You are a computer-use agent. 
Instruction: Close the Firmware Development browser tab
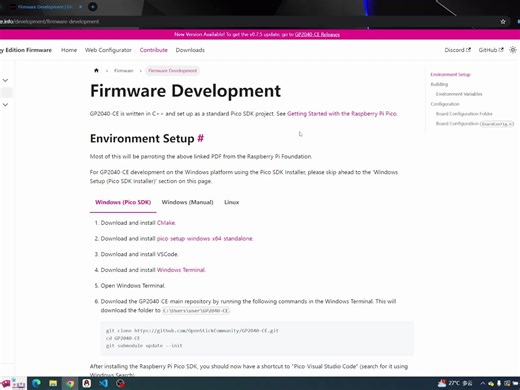(80, 7)
